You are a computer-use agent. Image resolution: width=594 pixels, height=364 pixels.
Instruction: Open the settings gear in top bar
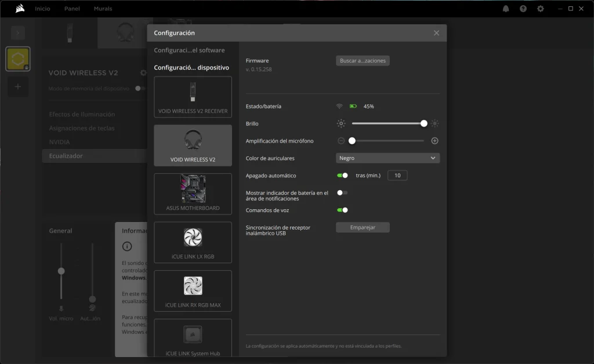click(x=541, y=8)
